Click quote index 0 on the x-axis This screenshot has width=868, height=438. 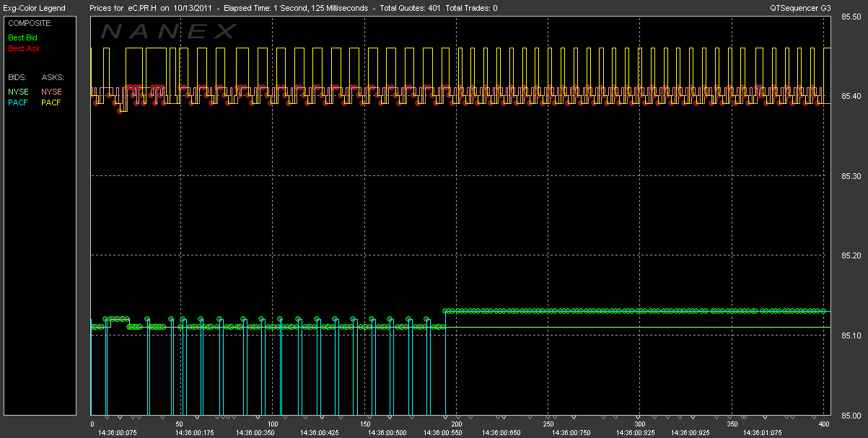(92, 424)
